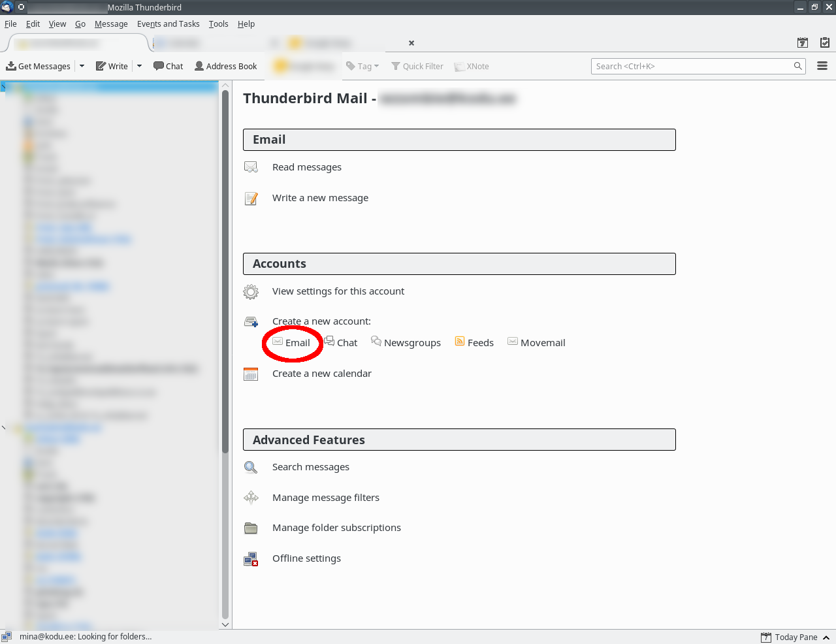Click Manage message filters link
This screenshot has height=644, width=836.
(x=326, y=498)
